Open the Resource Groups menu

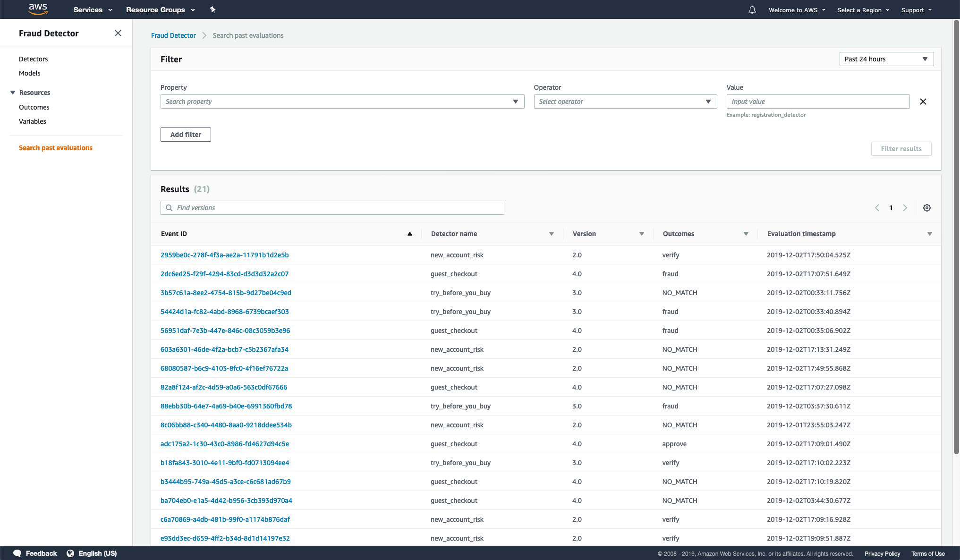pyautogui.click(x=161, y=9)
